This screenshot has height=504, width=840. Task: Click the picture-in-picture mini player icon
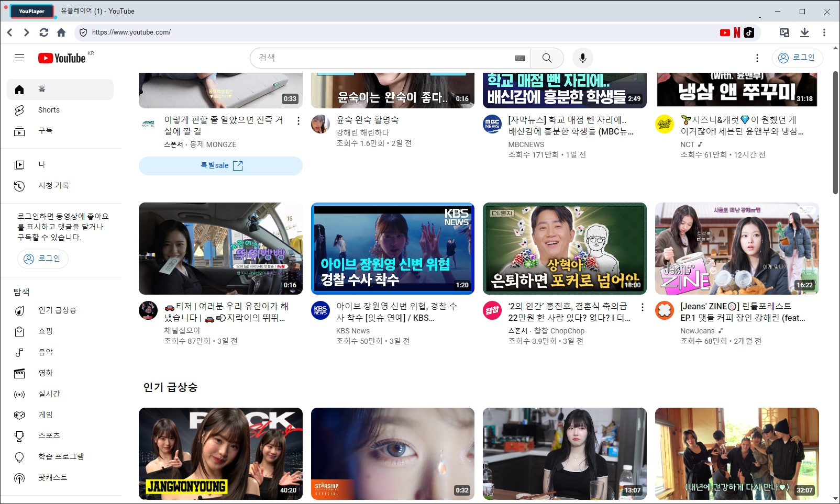784,32
